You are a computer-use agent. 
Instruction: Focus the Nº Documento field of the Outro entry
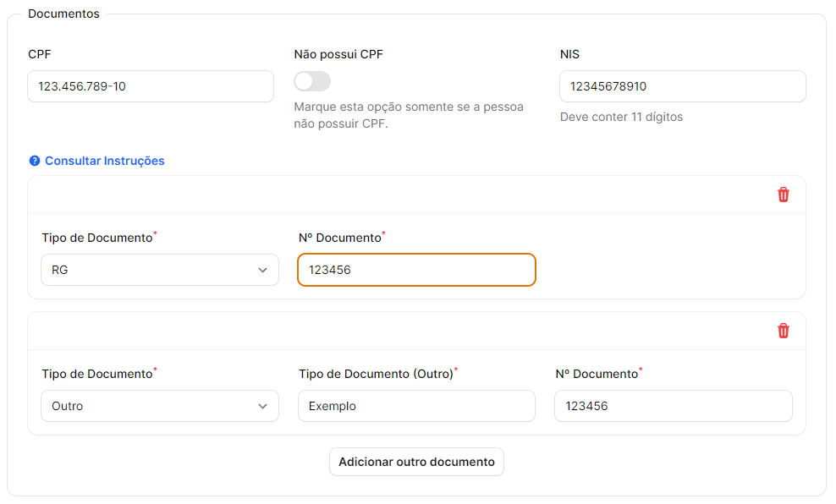[x=673, y=406]
